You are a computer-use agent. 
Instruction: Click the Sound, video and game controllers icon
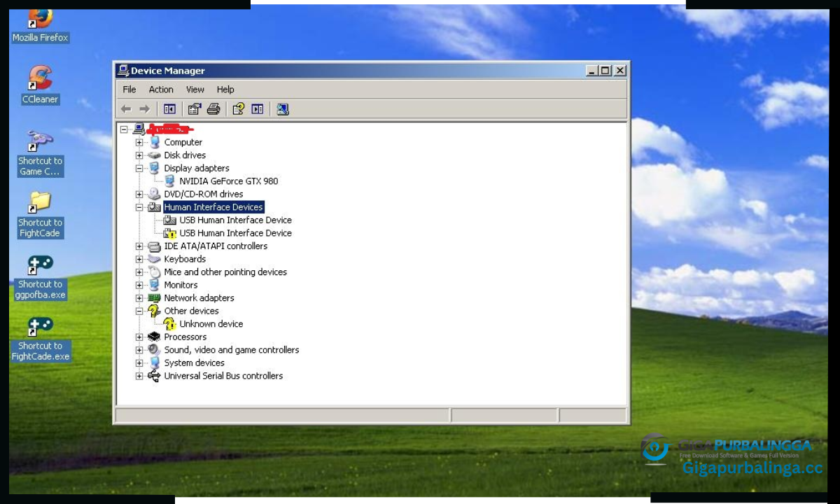[154, 350]
